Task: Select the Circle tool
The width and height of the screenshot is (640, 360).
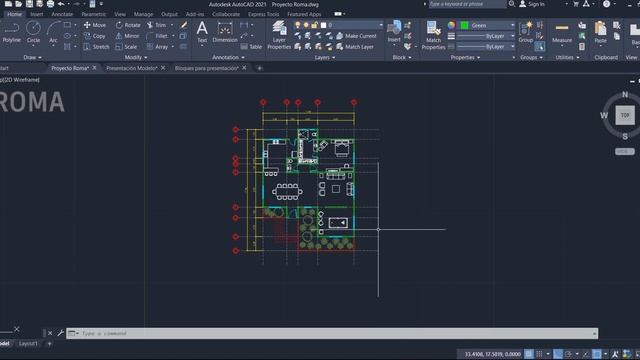Action: [33, 32]
